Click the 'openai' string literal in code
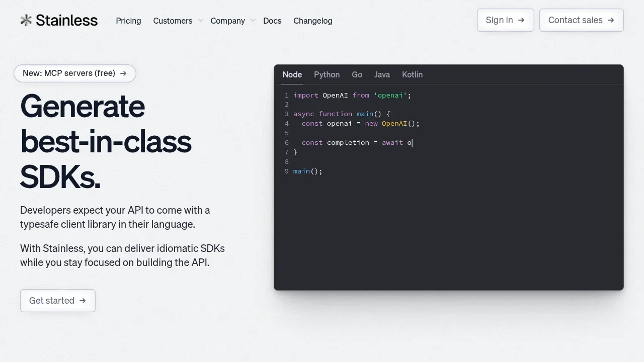The width and height of the screenshot is (644, 362). click(390, 95)
